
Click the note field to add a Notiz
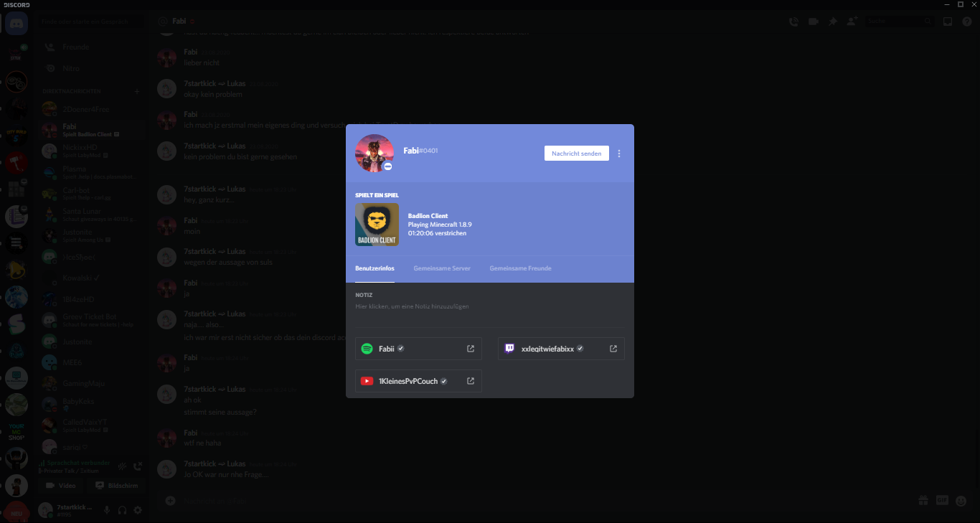490,306
